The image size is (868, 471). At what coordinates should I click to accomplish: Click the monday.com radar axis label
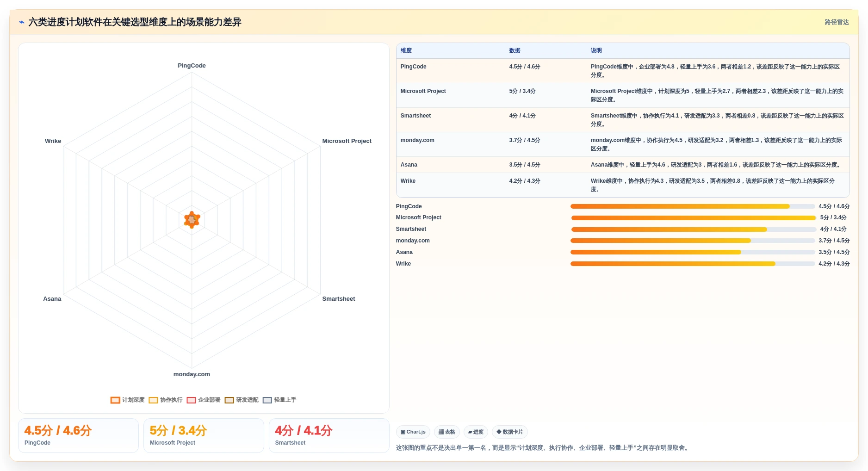coord(192,374)
